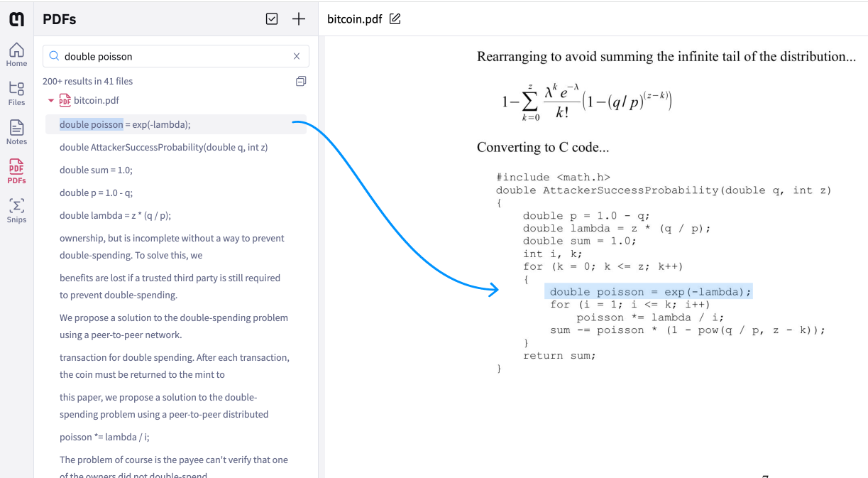Open the Home section
This screenshot has width=868, height=478.
pos(16,55)
